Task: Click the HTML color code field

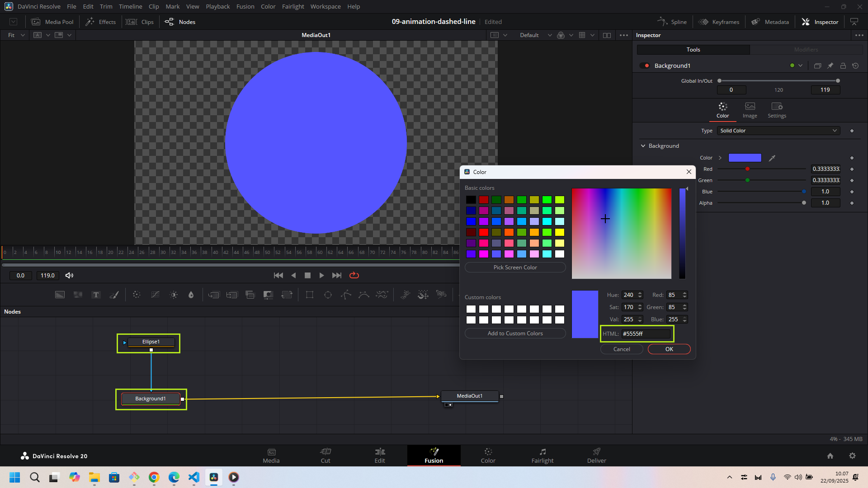Action: (645, 333)
